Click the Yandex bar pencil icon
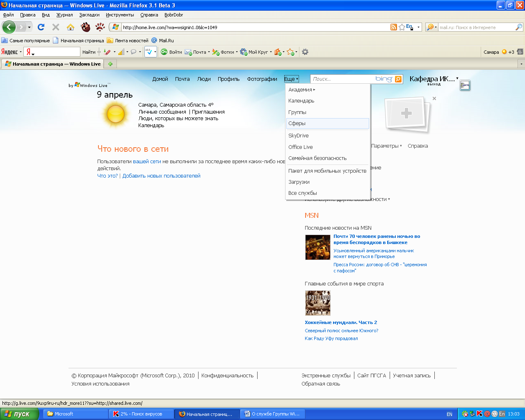The image size is (525, 420). (x=107, y=52)
